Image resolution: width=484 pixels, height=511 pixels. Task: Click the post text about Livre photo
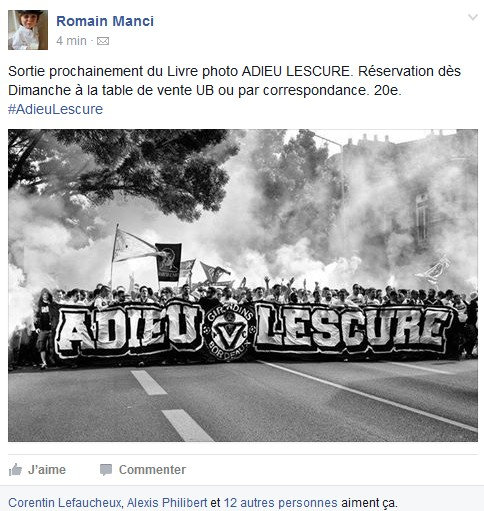234,81
